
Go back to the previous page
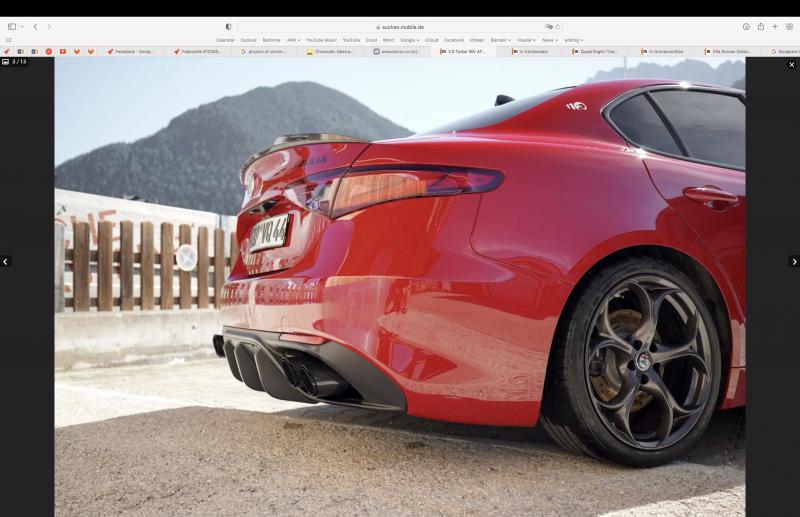35,27
